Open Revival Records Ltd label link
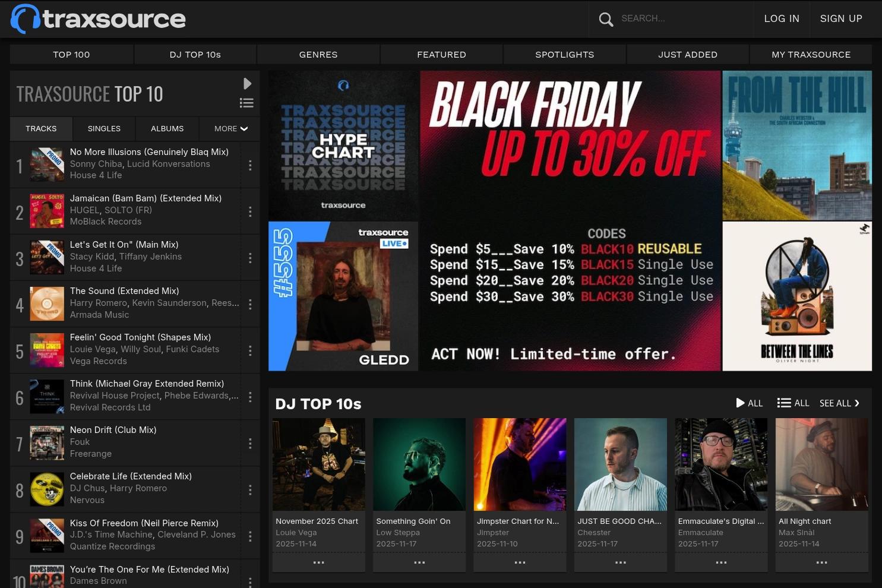 110,407
